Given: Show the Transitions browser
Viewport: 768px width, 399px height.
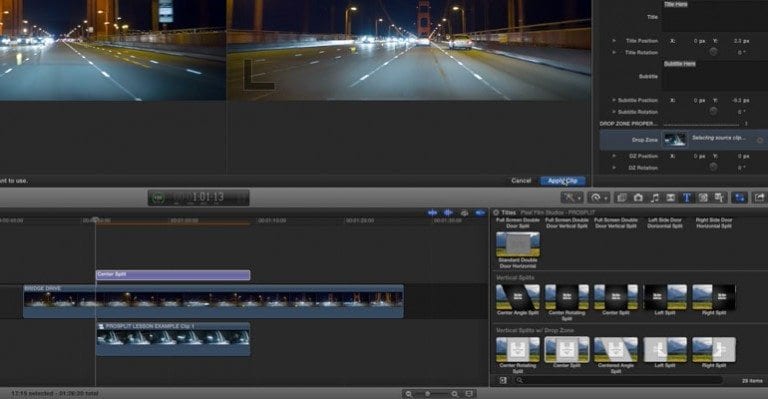Looking at the screenshot, I should point(671,197).
